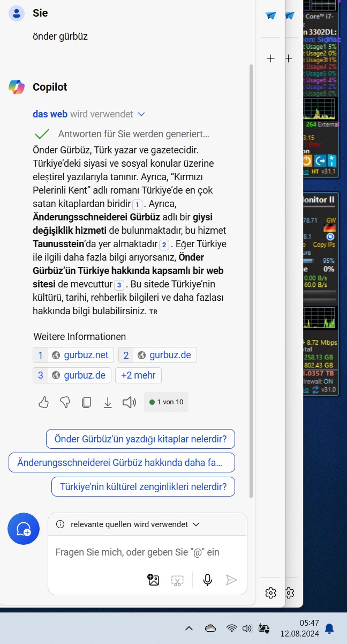Click the user avatar beside "Sie"
This screenshot has width=347, height=644.
(17, 13)
